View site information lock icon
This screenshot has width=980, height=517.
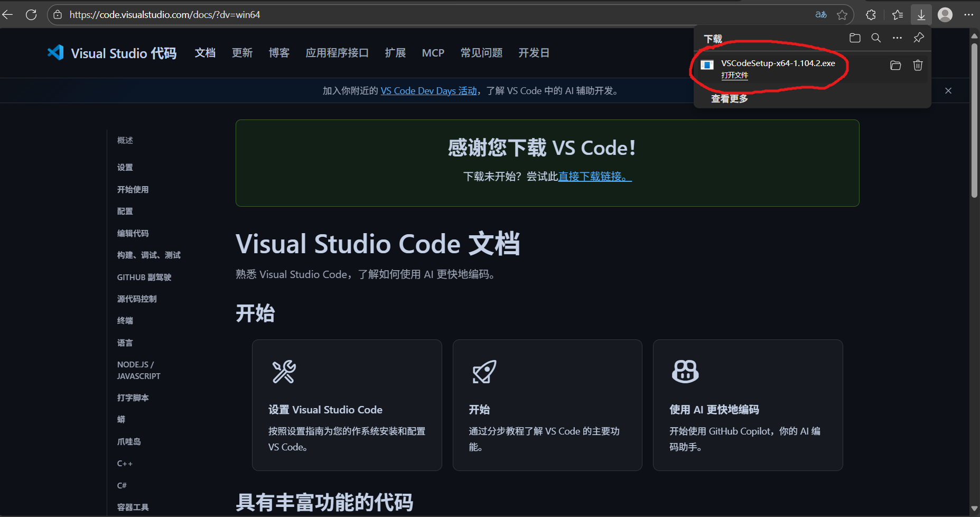pos(58,15)
